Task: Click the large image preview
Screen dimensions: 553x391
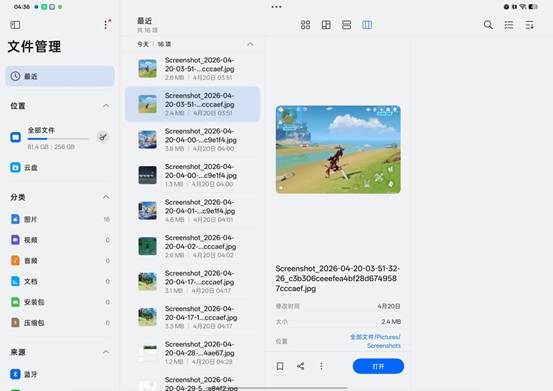Action: click(x=338, y=149)
